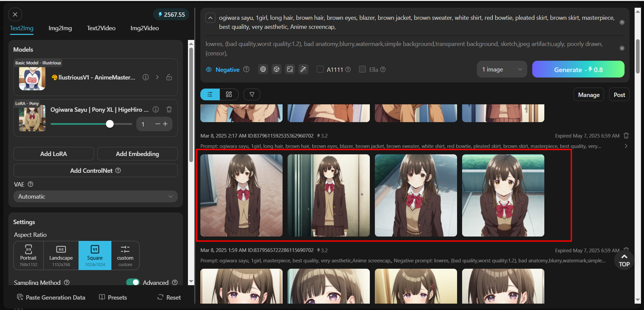This screenshot has width=644, height=310.
Task: Open help icon next to Ella
Action: [383, 69]
